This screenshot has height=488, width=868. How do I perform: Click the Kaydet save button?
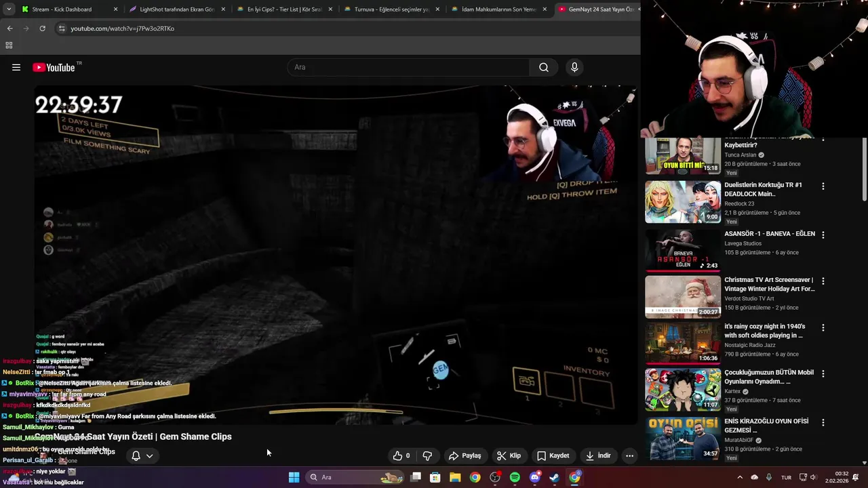pos(553,455)
